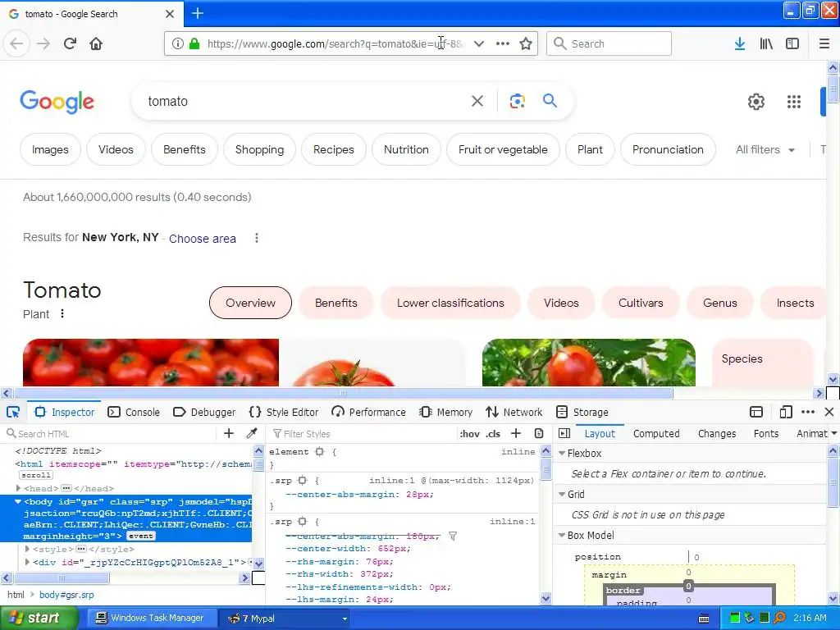840x630 pixels.
Task: Open DevTools customize three-dot menu
Action: coord(808,412)
